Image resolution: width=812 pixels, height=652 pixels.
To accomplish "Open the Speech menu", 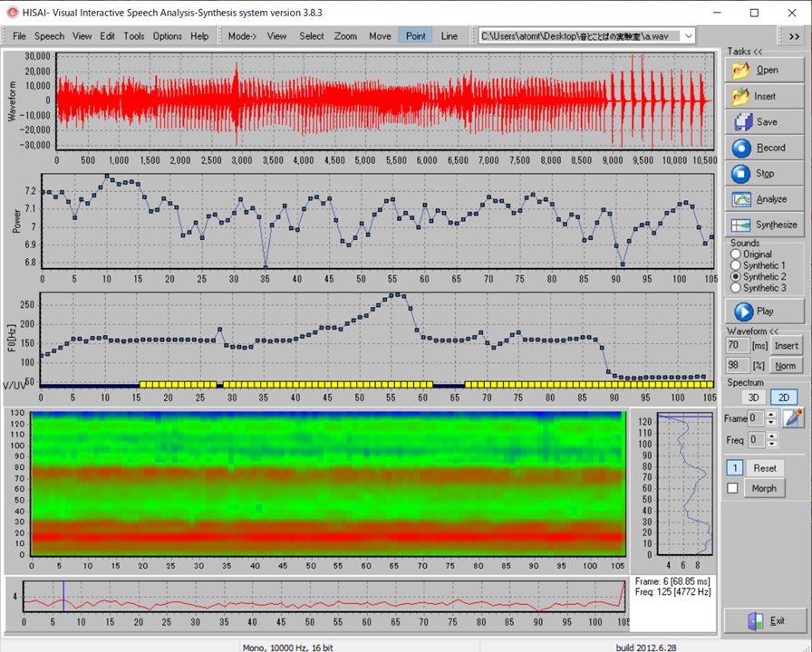I will 49,36.
